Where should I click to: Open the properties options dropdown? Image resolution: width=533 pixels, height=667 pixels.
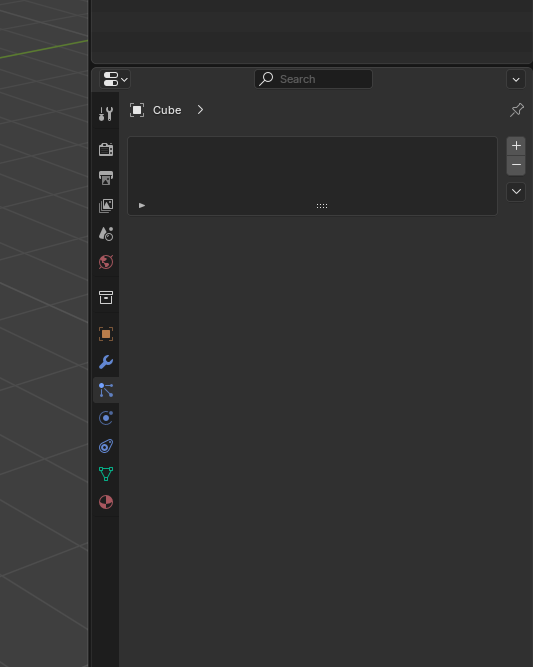[x=516, y=80]
